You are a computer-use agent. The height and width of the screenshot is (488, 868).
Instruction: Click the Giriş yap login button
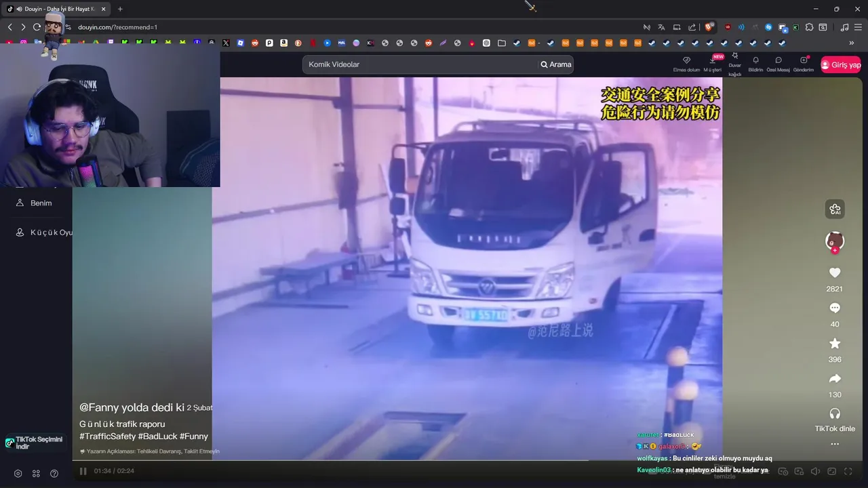(841, 65)
